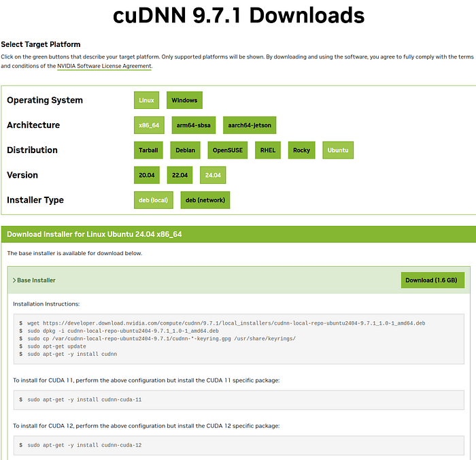Click the cuDNN 9.7.1 Downloads heading
Screen dimensions: 476x460
point(239,15)
